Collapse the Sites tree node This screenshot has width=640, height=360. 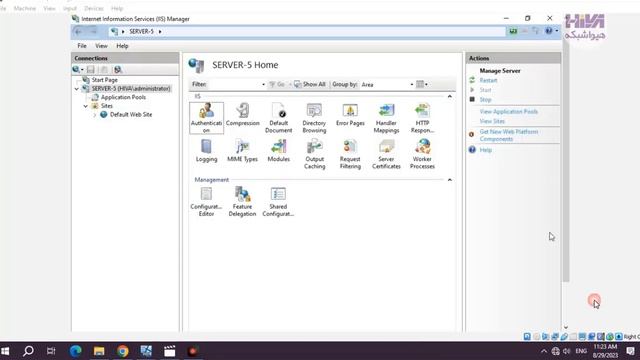(x=86, y=106)
